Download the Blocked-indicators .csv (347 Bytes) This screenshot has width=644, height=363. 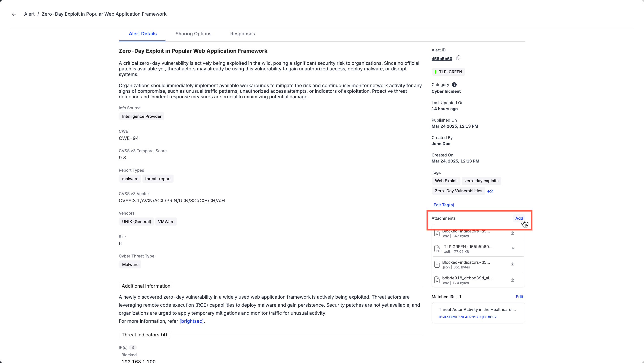[x=513, y=233]
